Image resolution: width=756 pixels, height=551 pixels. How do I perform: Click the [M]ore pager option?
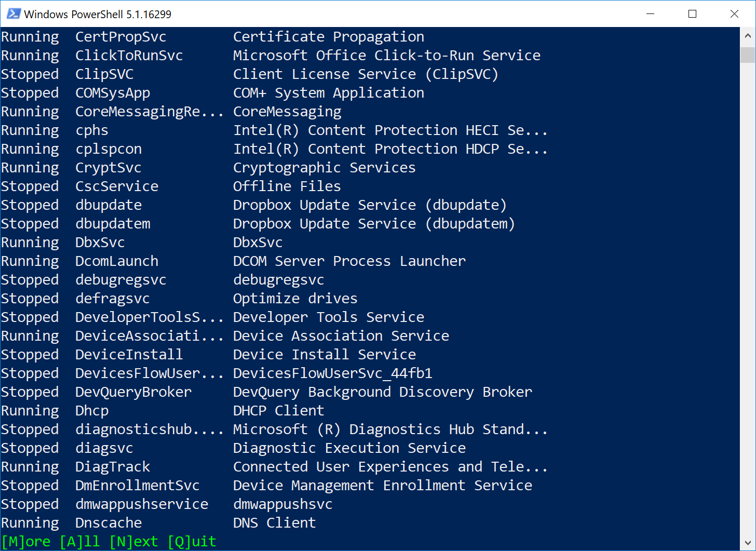(26, 541)
